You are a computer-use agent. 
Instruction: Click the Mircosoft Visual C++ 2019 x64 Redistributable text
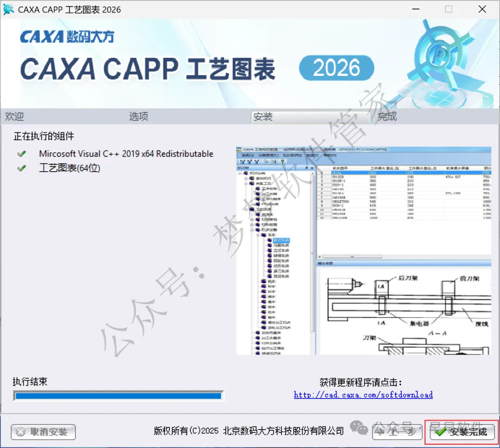126,154
